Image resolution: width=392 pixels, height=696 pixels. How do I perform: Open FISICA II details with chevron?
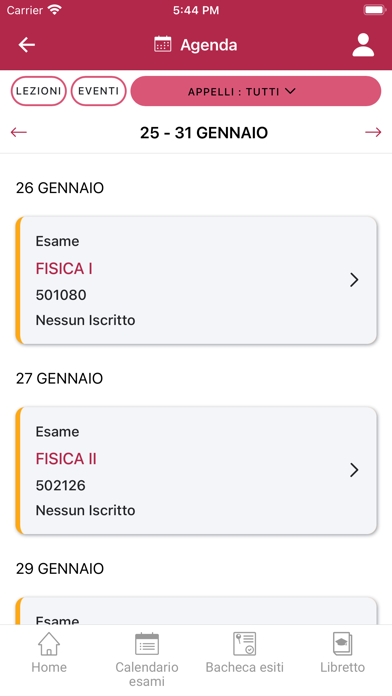coord(354,470)
